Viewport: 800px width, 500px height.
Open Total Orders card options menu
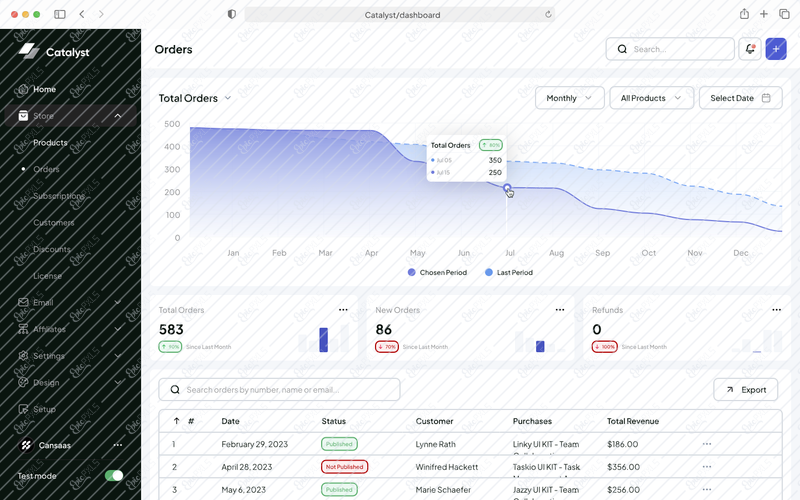(x=343, y=310)
